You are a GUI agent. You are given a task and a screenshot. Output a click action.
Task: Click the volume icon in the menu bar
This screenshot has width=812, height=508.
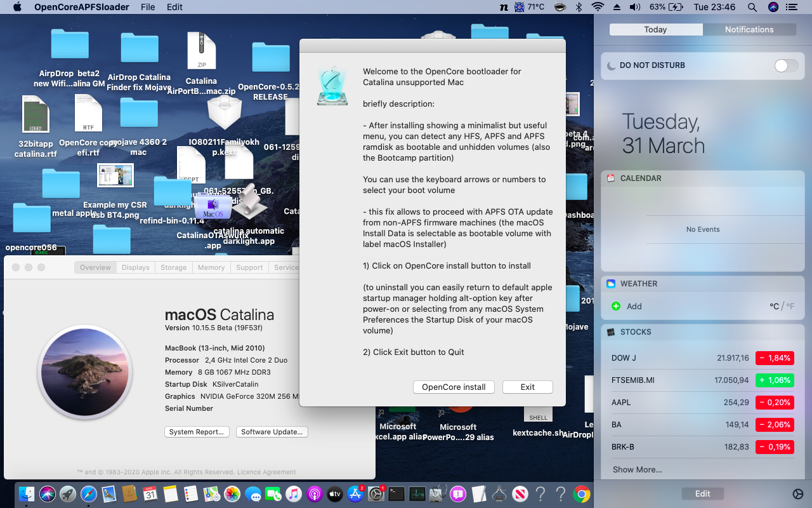click(634, 7)
